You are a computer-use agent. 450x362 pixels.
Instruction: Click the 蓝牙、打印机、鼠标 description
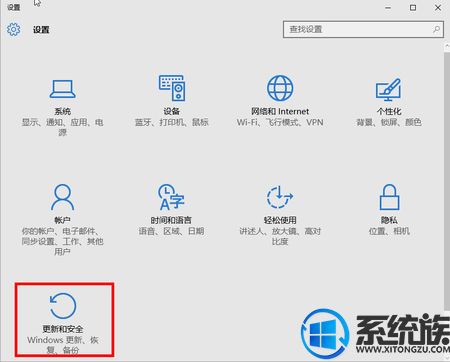pyautogui.click(x=171, y=122)
